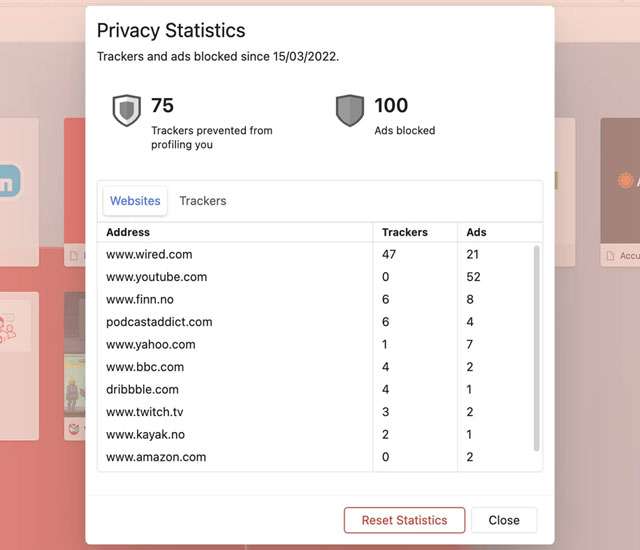Select the www.youtube.com row
The image size is (640, 550).
(157, 277)
